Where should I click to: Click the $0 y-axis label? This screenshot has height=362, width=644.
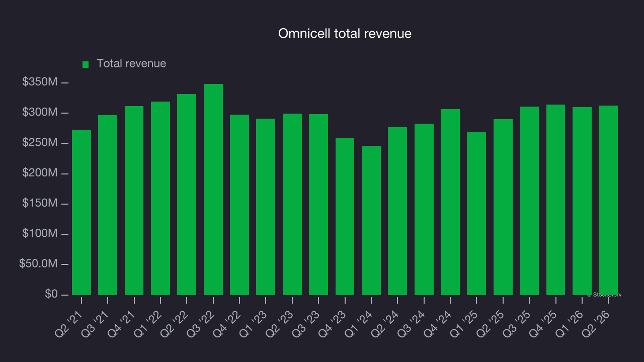pos(51,295)
